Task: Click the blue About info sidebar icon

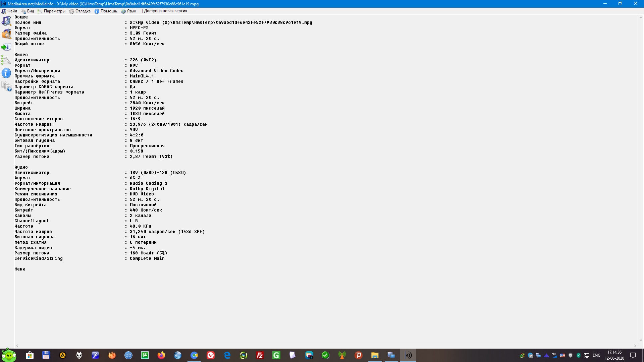Action: click(x=6, y=73)
